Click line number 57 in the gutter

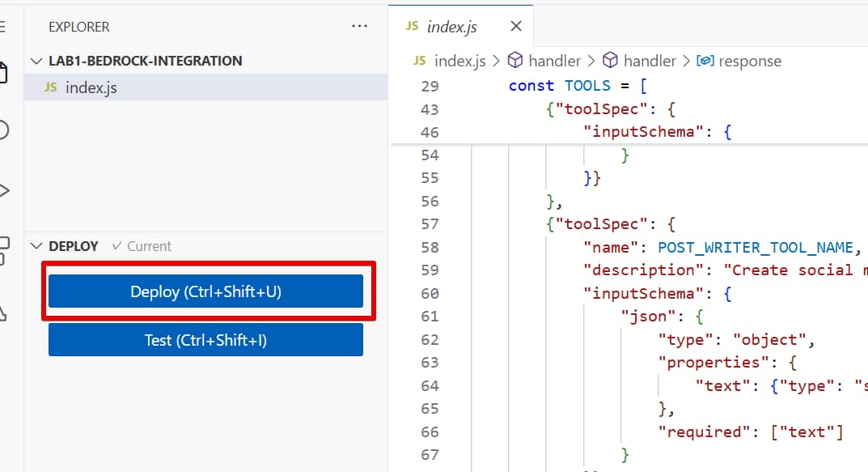click(430, 223)
